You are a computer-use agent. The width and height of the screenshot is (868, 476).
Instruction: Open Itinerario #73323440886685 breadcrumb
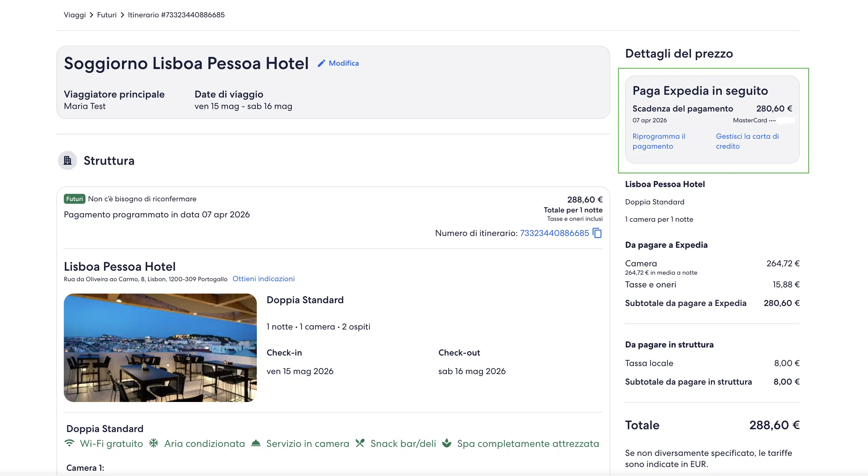coord(176,15)
